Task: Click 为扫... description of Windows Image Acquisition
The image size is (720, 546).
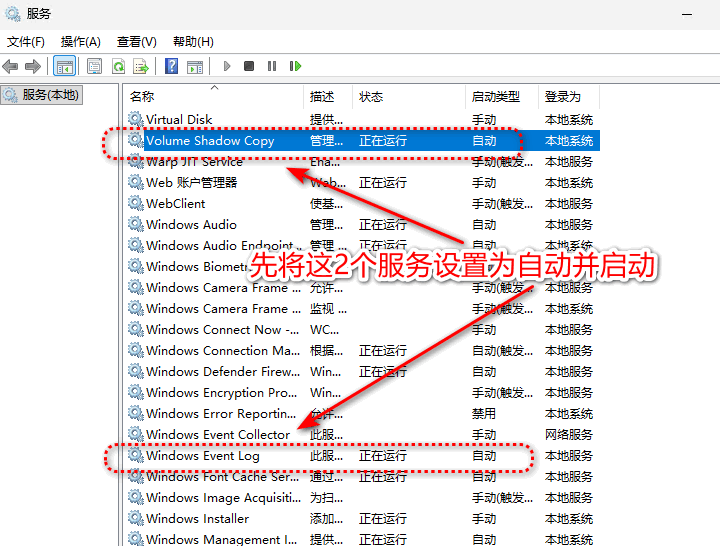Action: (326, 498)
